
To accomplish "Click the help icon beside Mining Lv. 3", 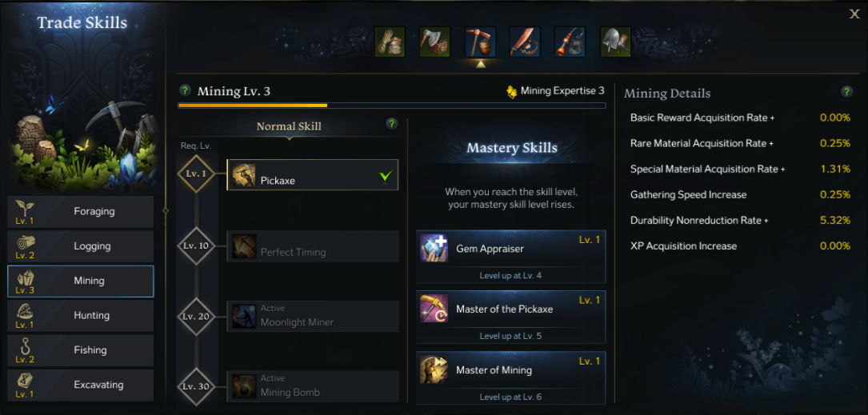I will (x=186, y=90).
